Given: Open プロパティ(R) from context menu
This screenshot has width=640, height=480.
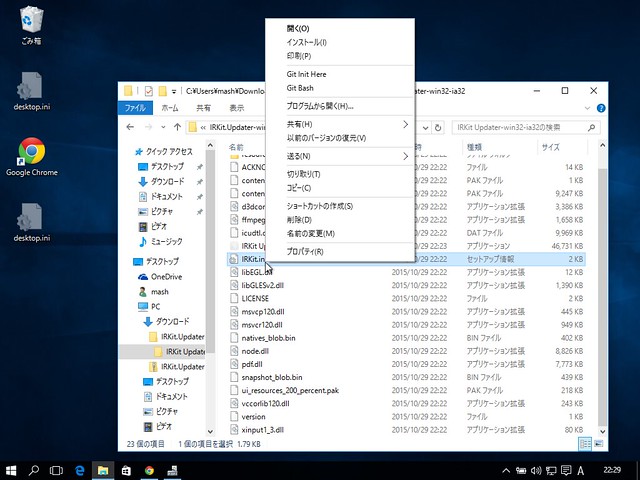Looking at the screenshot, I should point(340,252).
